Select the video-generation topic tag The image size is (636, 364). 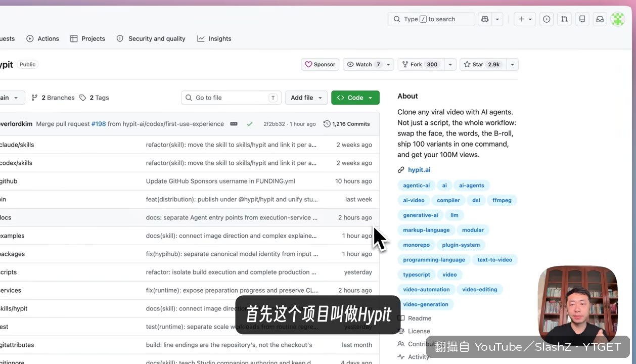click(426, 305)
